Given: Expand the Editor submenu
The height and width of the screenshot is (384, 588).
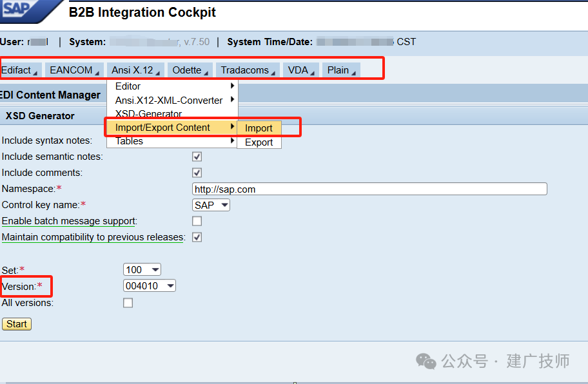Looking at the screenshot, I should click(x=173, y=86).
